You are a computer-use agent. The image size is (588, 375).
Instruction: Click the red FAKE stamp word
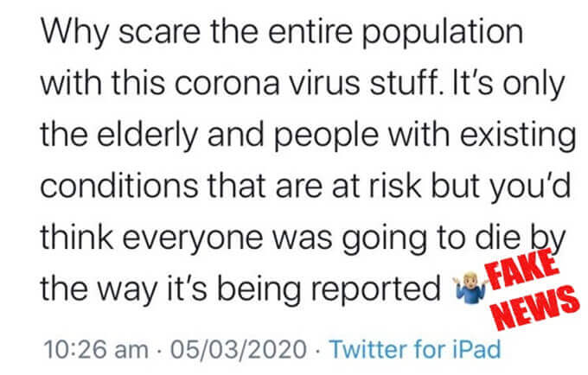[x=521, y=269]
